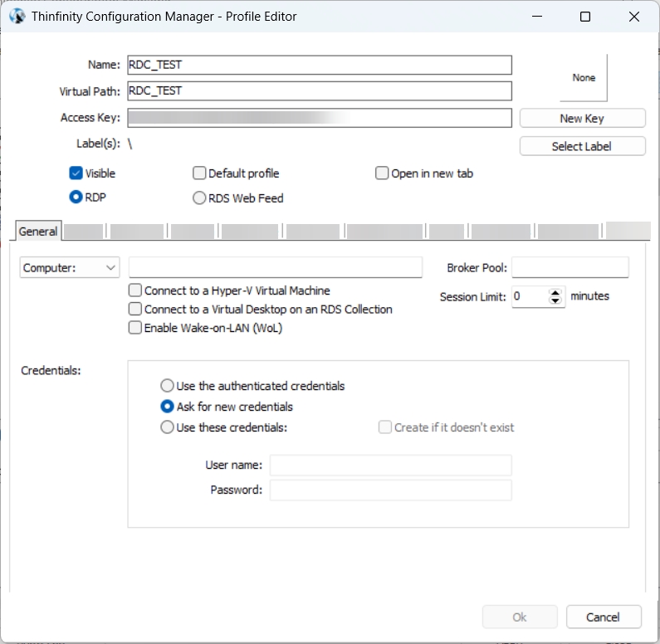Select Use the authenticated credentials
Image resolution: width=660 pixels, height=644 pixels.
pyautogui.click(x=168, y=386)
